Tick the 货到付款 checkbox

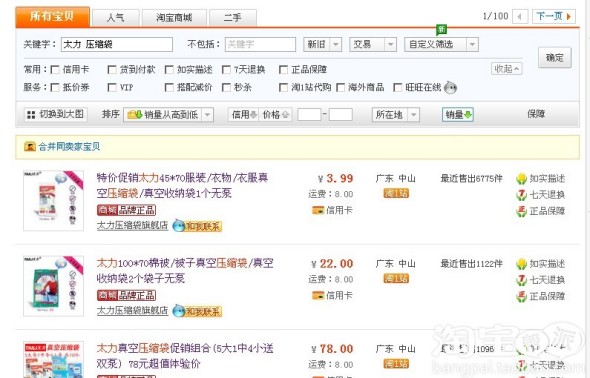point(112,70)
